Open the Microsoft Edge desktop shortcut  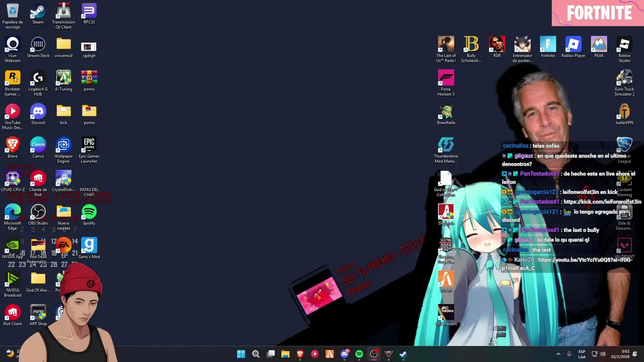tap(13, 218)
